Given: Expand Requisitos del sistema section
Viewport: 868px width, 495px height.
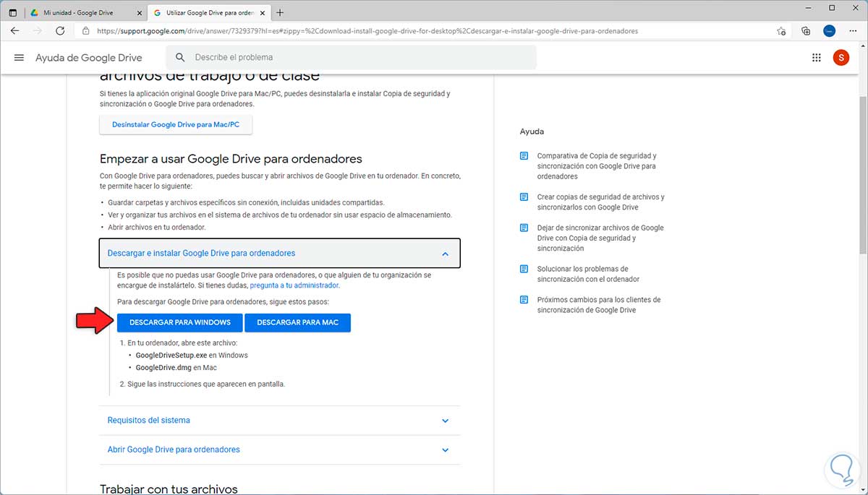Looking at the screenshot, I should [445, 421].
